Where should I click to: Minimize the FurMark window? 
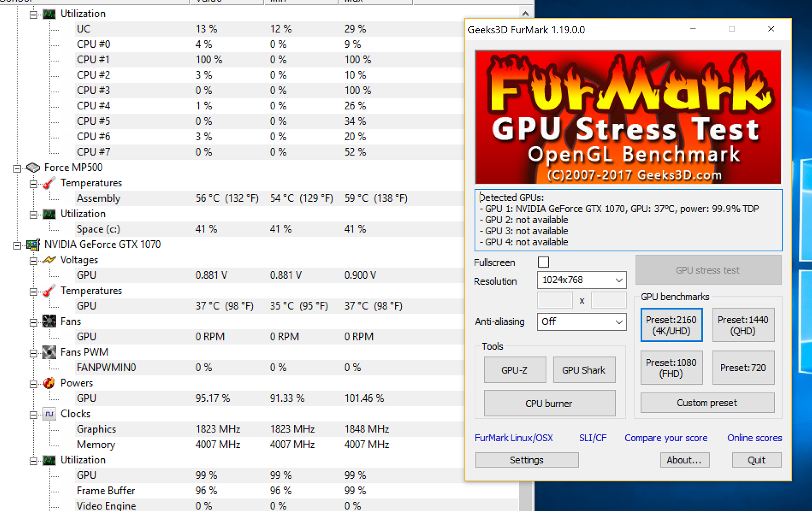click(x=693, y=29)
